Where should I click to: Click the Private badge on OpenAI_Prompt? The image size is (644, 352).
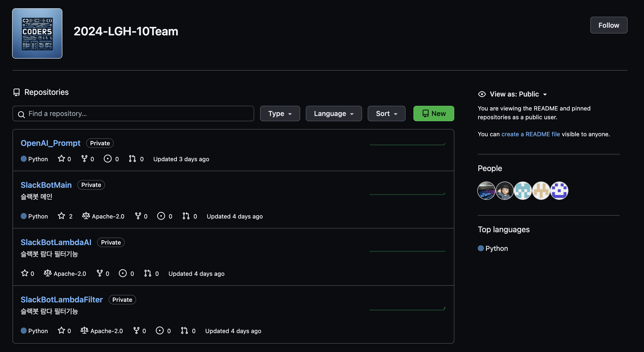click(100, 143)
